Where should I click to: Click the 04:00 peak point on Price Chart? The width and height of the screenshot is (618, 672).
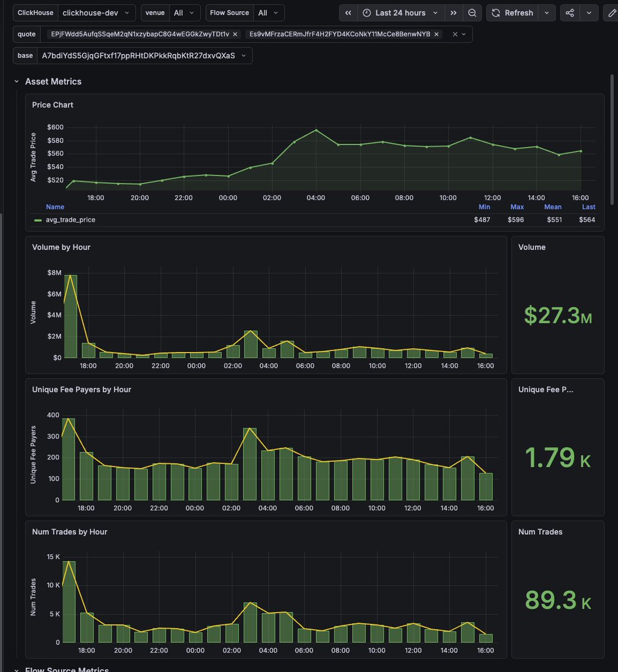pyautogui.click(x=316, y=130)
